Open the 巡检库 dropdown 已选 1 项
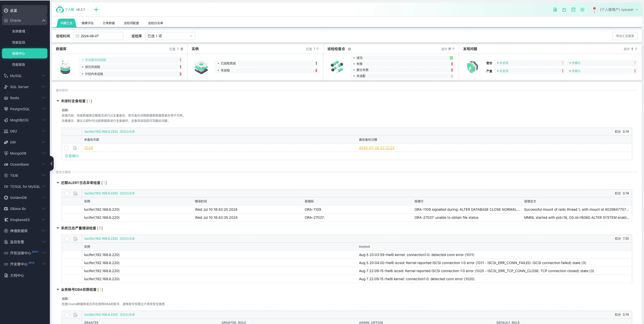The height and width of the screenshot is (324, 644). click(170, 36)
